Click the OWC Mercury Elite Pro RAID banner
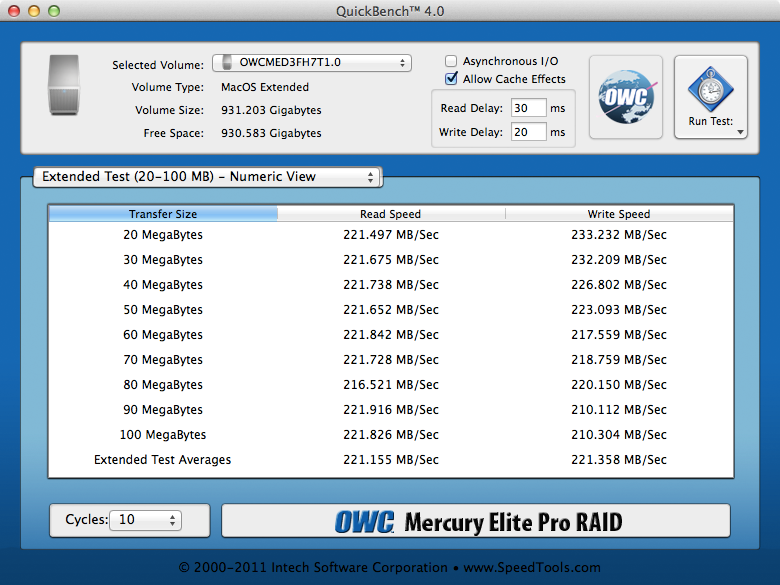Image resolution: width=780 pixels, height=585 pixels. 475,521
